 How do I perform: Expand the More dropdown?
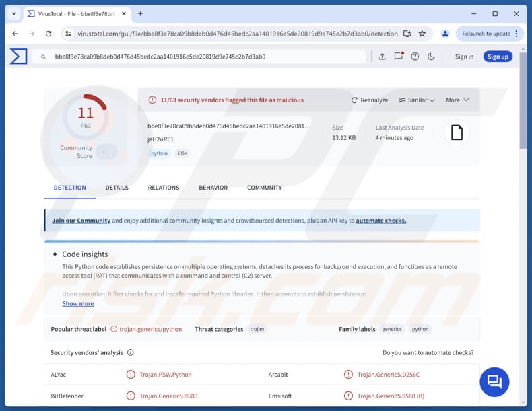[x=457, y=100]
